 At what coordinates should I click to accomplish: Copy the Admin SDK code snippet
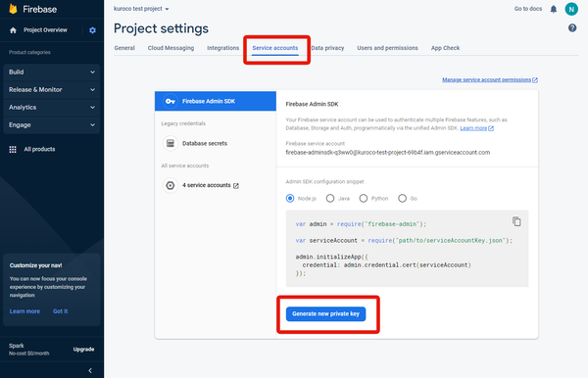(516, 221)
